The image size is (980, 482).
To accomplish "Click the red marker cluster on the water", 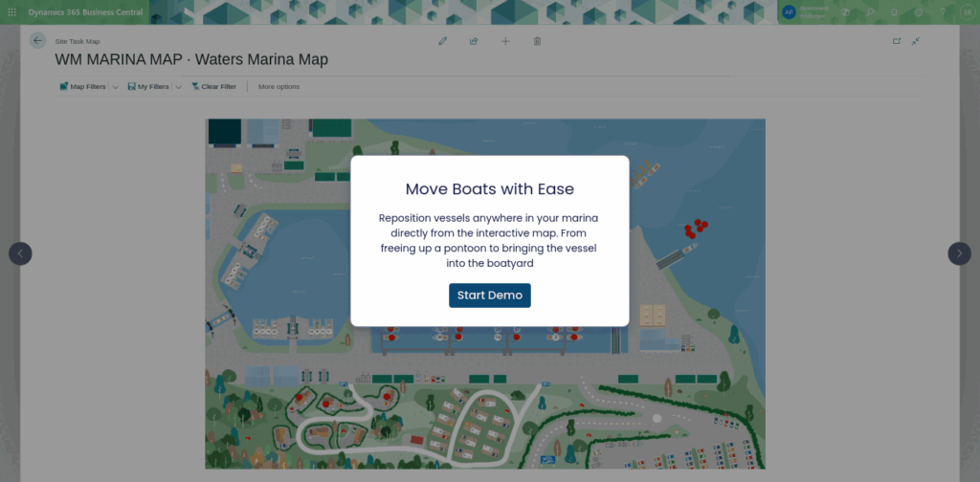I will click(x=696, y=229).
